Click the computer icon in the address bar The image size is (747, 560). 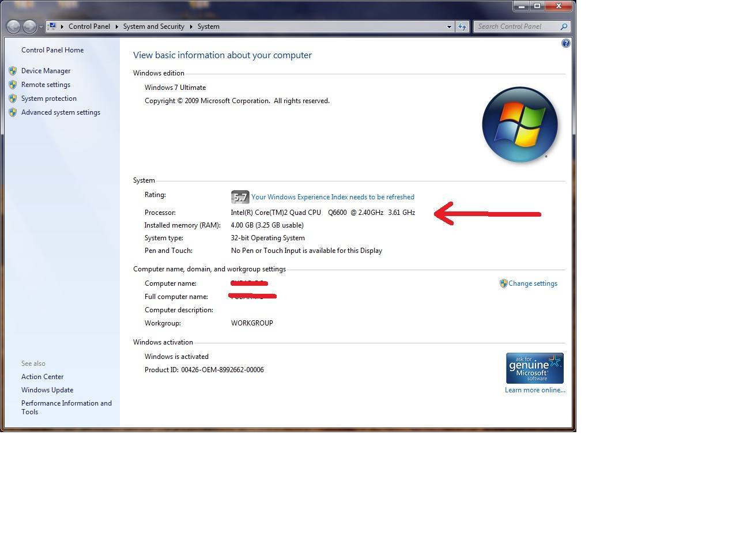click(52, 26)
